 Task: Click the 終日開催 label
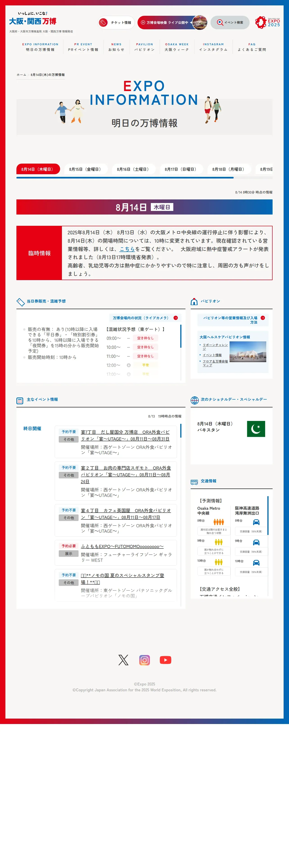click(x=32, y=429)
